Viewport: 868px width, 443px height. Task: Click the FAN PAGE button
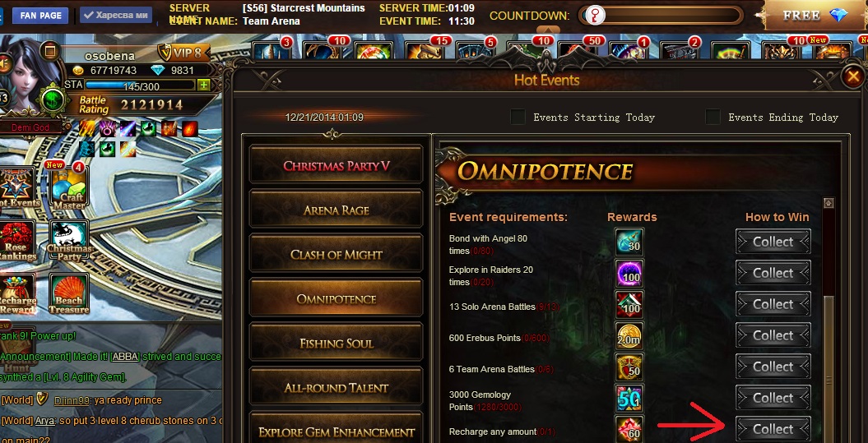[x=40, y=16]
